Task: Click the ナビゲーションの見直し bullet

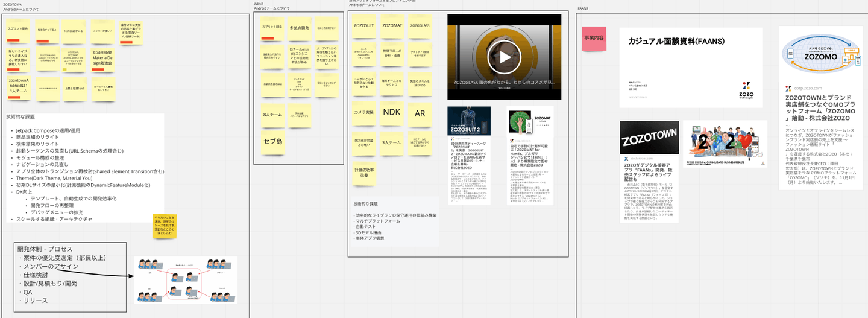Action: click(x=42, y=165)
